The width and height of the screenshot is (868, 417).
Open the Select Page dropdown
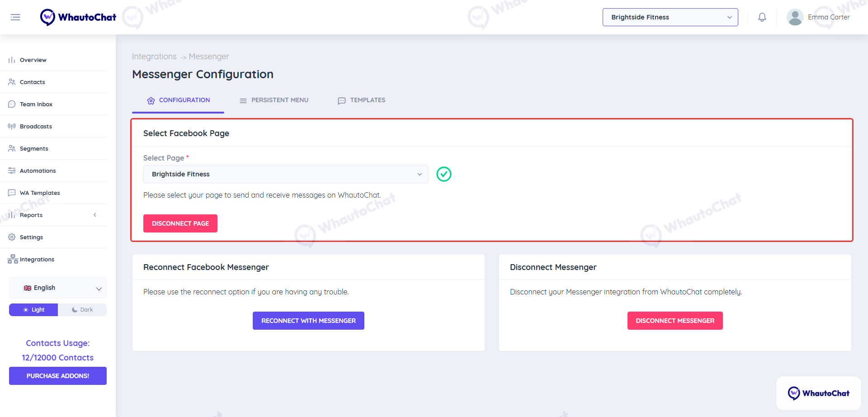coord(285,174)
